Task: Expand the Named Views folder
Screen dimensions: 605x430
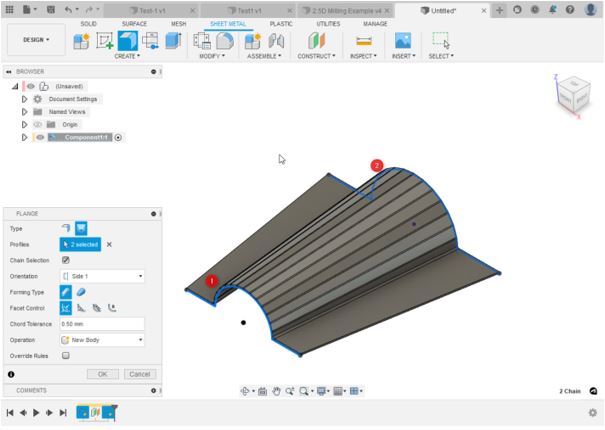Action: coord(24,112)
